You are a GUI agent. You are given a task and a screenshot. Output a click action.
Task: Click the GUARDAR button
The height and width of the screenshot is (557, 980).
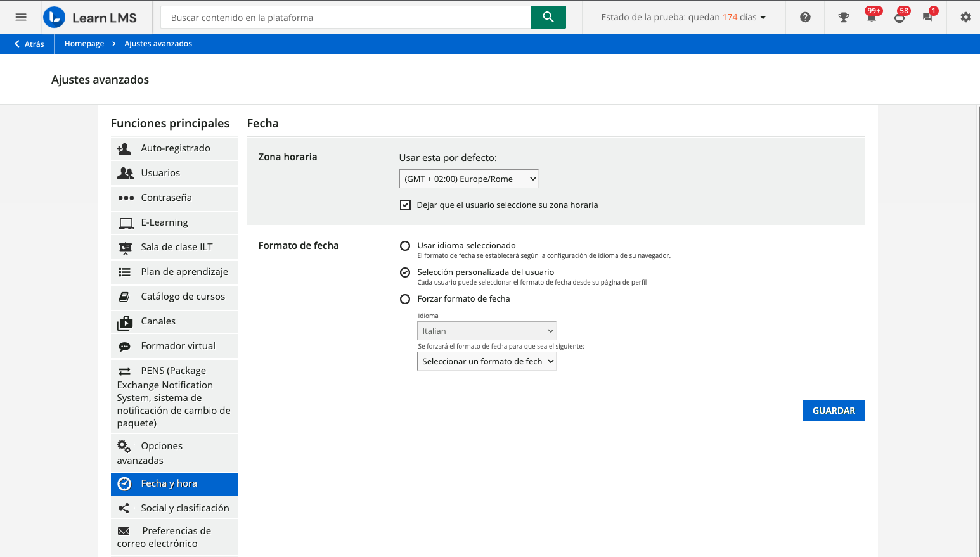point(834,410)
